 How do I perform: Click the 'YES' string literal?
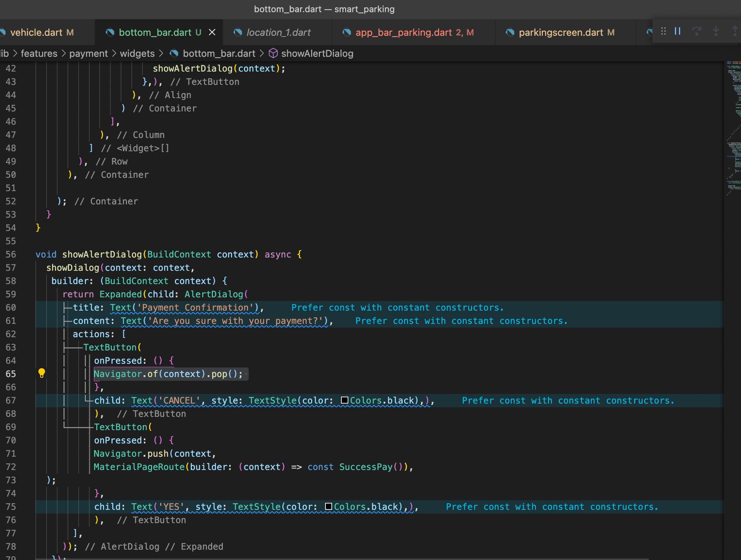click(171, 507)
